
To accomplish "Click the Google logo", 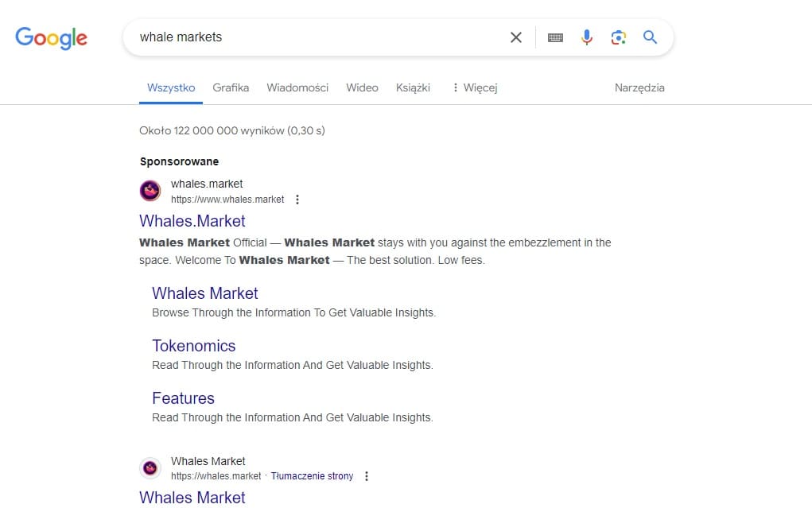I will tap(51, 37).
